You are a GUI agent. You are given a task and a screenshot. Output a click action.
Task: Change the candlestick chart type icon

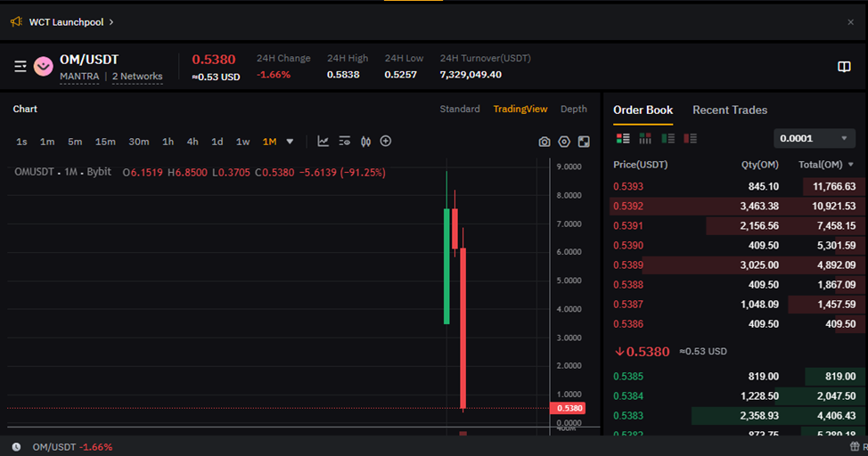365,141
